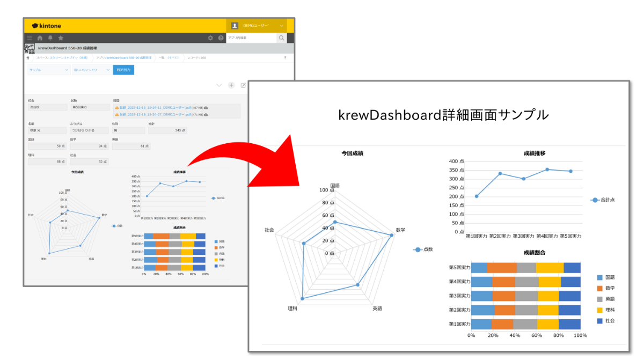Image resolution: width=644 pixels, height=360 pixels.
Task: Open the settings gear icon
Action: click(210, 38)
